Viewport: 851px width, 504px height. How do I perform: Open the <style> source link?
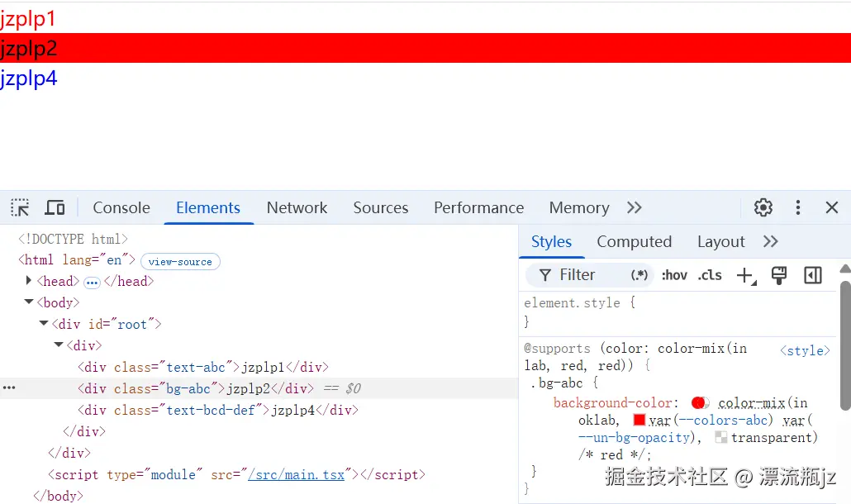coord(805,350)
